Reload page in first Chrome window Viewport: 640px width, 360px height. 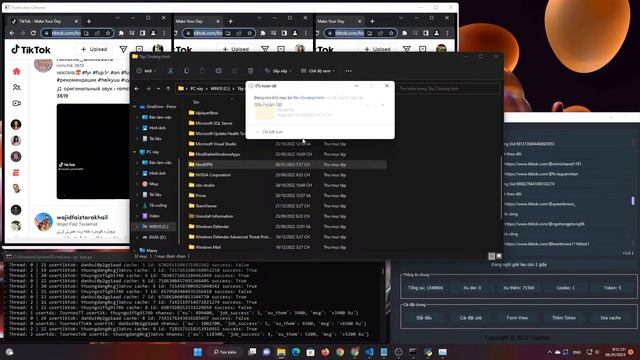coord(33,33)
